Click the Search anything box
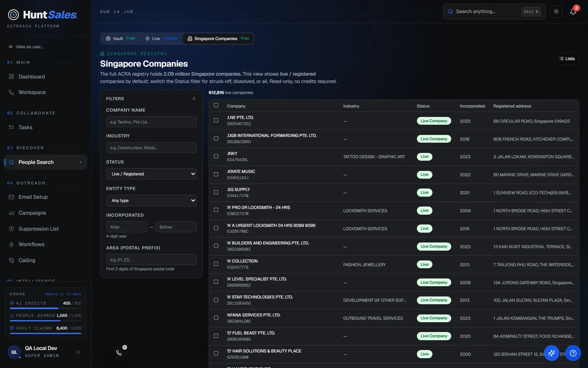The image size is (588, 368). [494, 12]
